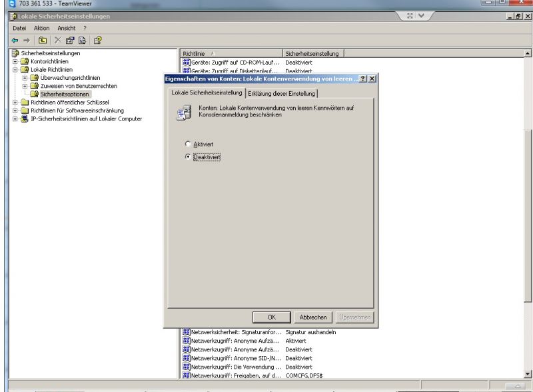The height and width of the screenshot is (392, 533).
Task: Click the Sicherheitseinstellung column header
Action: coord(312,53)
